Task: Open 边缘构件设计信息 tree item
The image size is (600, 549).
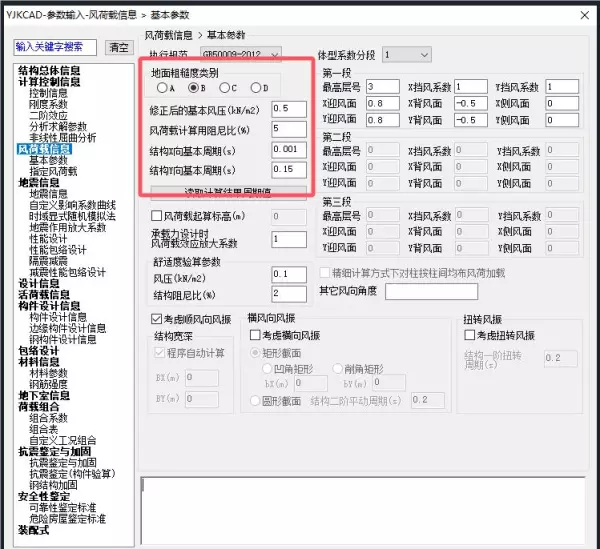Action: tap(68, 328)
